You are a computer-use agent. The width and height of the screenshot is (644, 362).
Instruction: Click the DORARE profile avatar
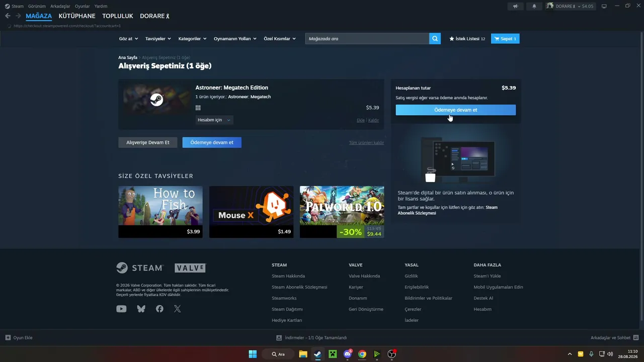click(x=550, y=6)
